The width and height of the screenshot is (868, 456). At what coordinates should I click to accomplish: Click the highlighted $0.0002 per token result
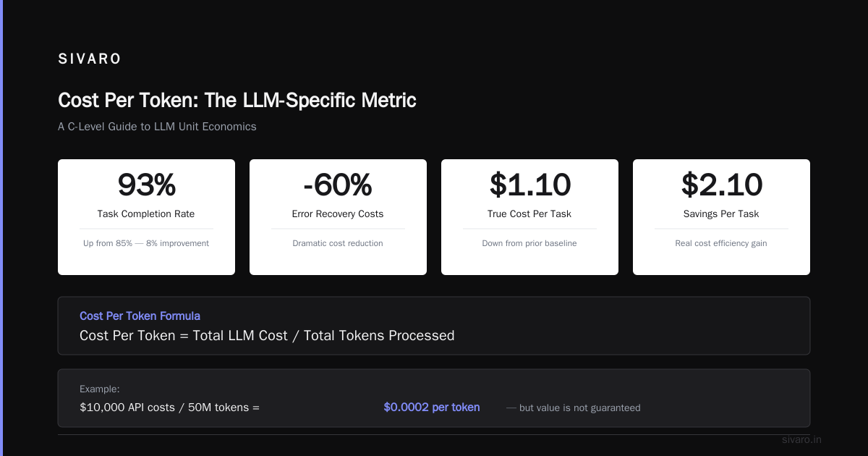[432, 408]
